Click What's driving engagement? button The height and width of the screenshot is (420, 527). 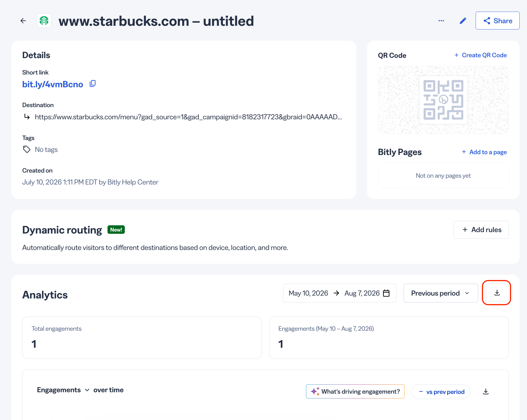pyautogui.click(x=355, y=392)
